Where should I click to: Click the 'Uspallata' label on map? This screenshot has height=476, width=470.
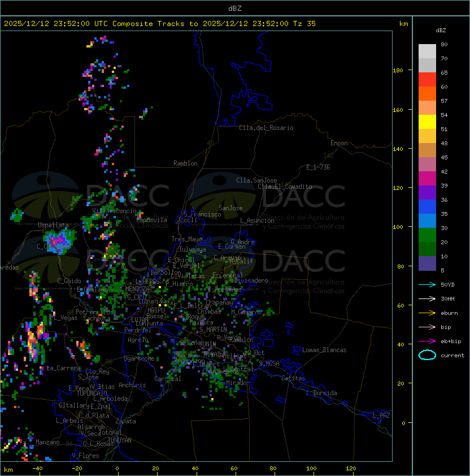(x=53, y=225)
